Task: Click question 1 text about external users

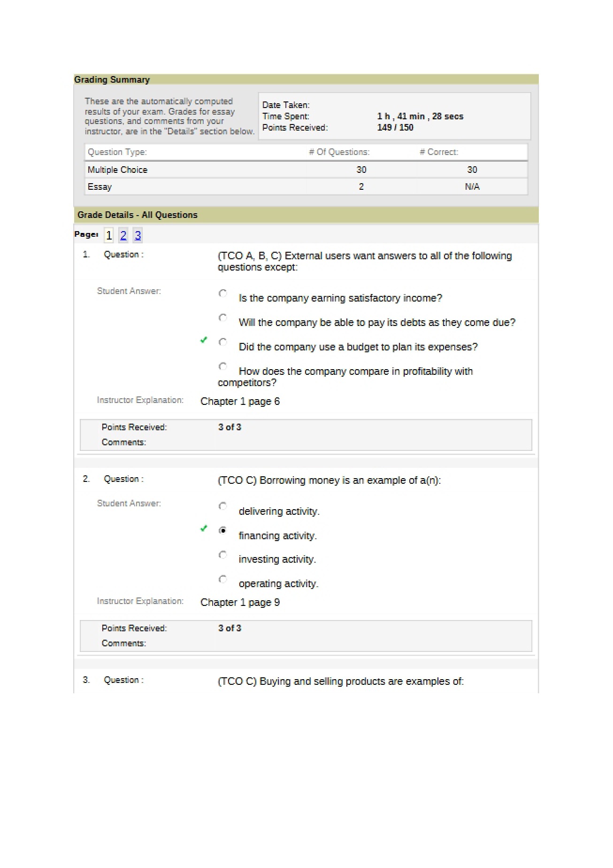Action: click(x=365, y=261)
